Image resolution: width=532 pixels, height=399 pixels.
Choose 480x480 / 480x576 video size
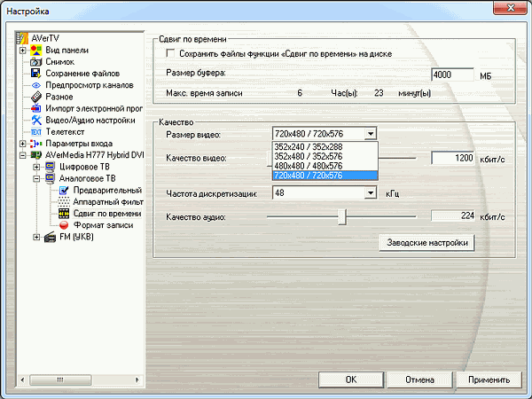(x=325, y=166)
